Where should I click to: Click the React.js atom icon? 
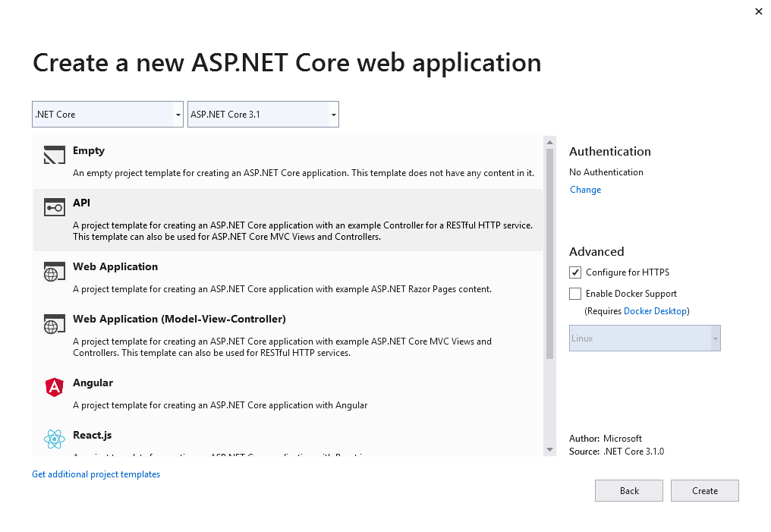click(x=54, y=439)
